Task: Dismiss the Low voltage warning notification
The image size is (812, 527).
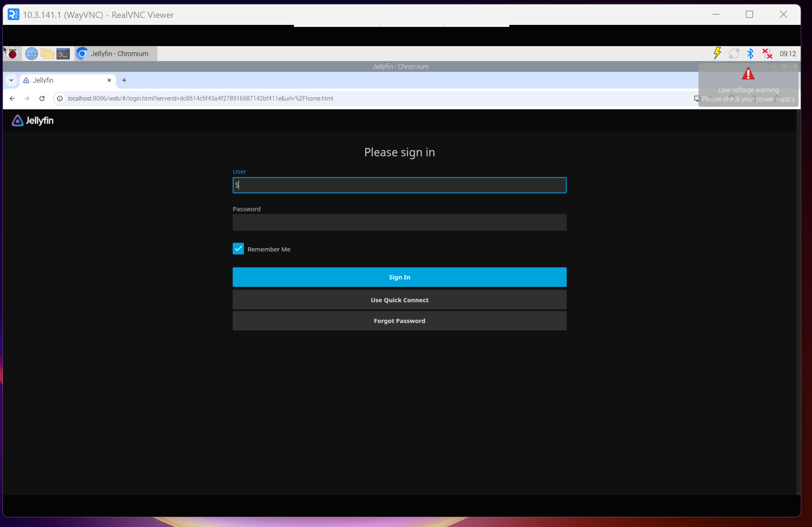Action: 748,85
